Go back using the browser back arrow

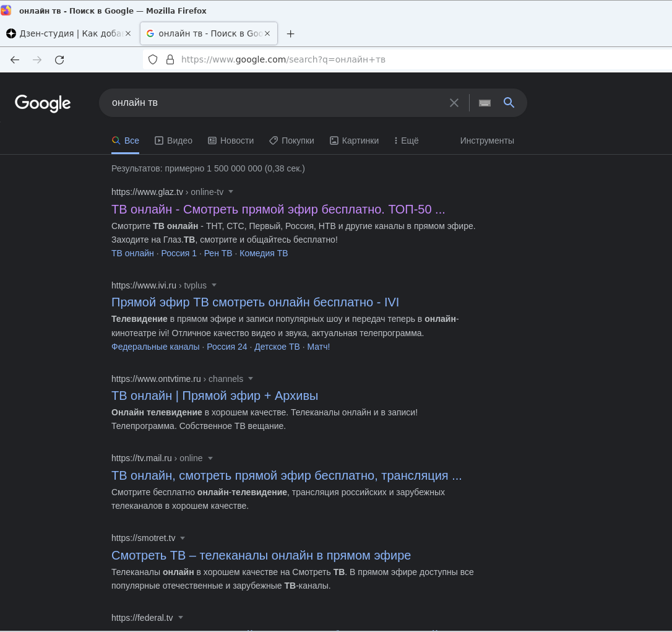(x=15, y=60)
